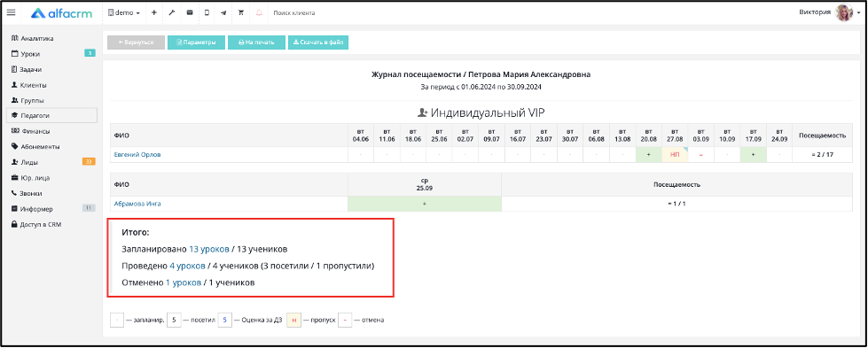
Task: Open Педагоги in the sidebar
Action: click(51, 116)
